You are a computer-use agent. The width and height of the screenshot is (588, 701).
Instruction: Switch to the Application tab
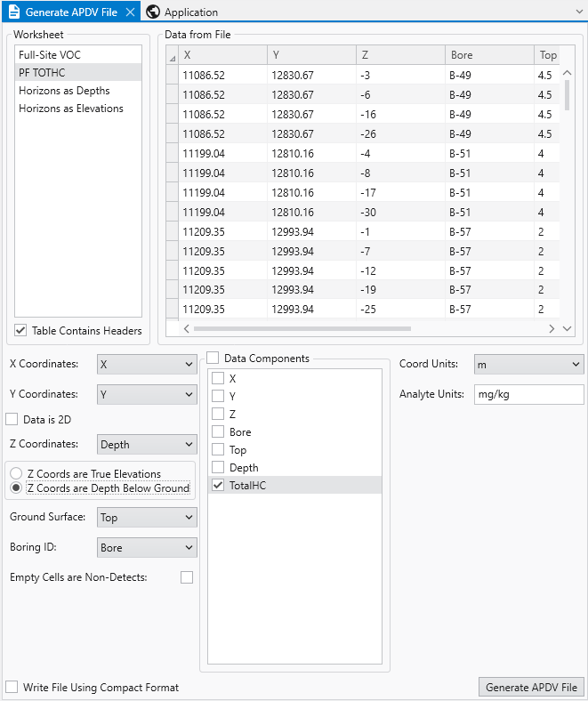190,12
